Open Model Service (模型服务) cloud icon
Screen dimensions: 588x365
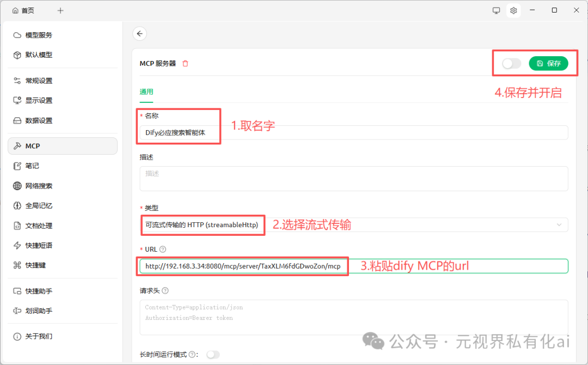coord(17,35)
